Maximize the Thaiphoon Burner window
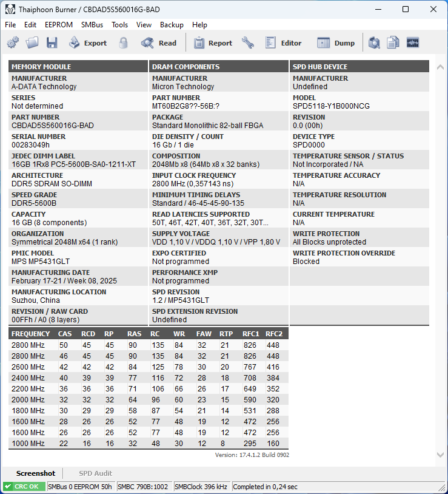 (406, 10)
